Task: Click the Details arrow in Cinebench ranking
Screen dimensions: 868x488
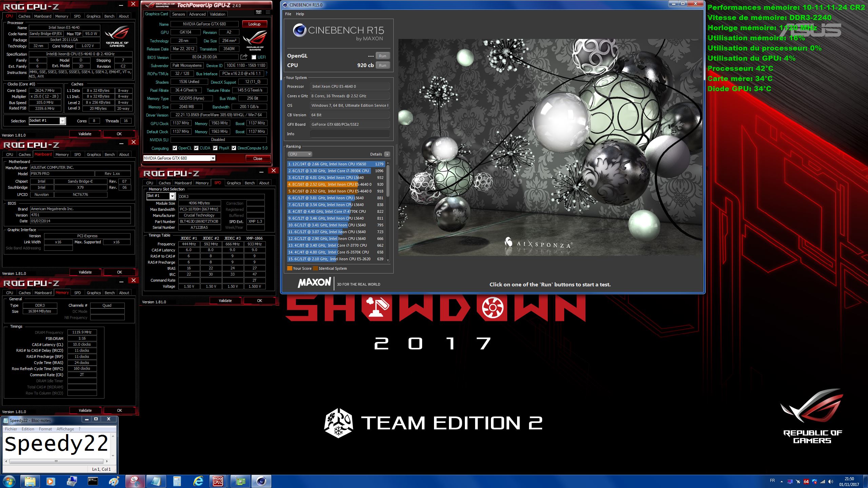Action: point(387,154)
